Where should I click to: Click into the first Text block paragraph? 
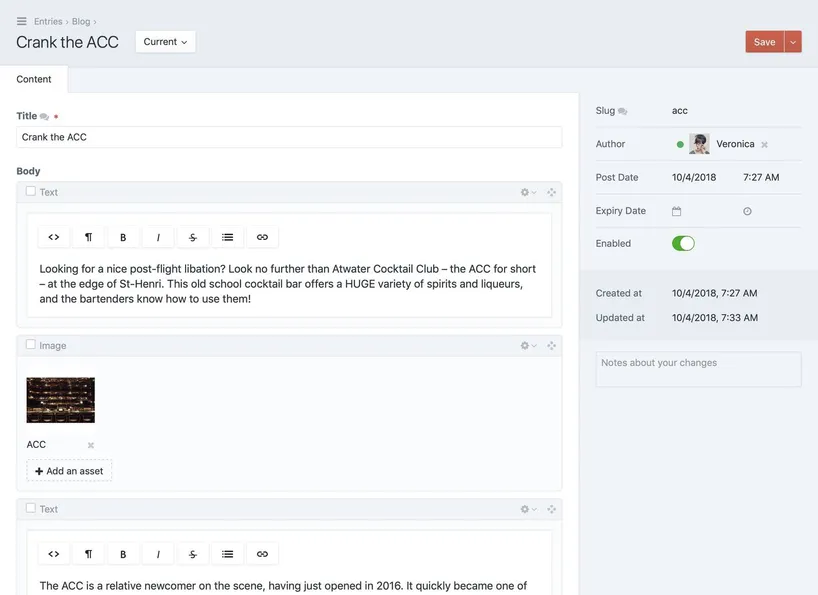pos(289,284)
